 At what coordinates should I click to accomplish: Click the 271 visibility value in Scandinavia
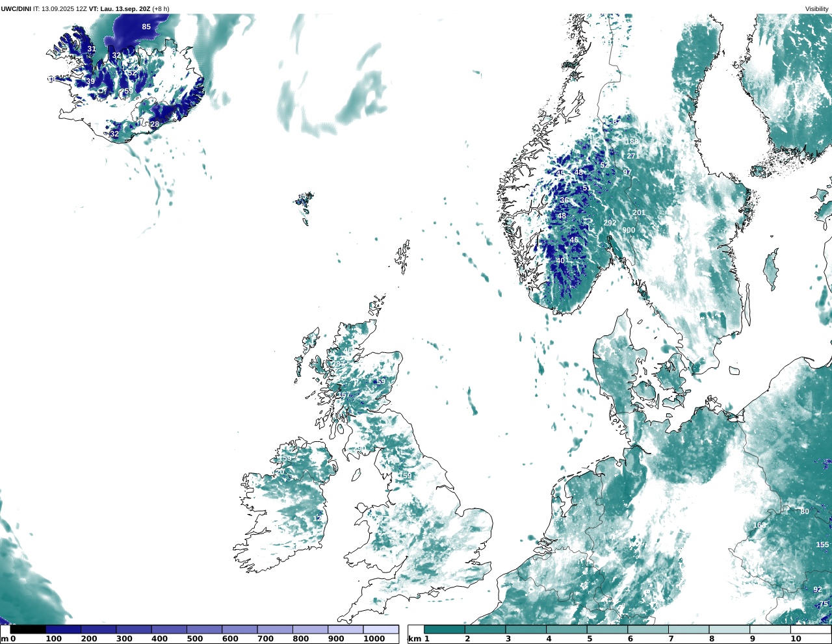click(x=633, y=156)
